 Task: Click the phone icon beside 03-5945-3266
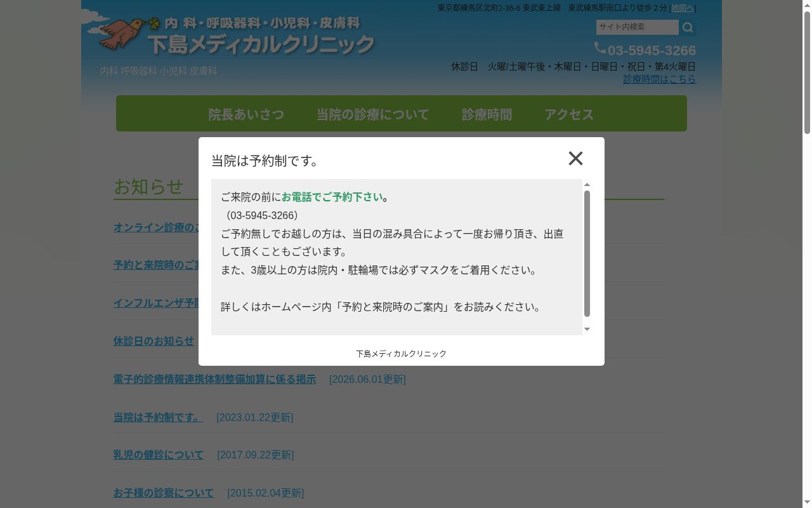pyautogui.click(x=599, y=48)
